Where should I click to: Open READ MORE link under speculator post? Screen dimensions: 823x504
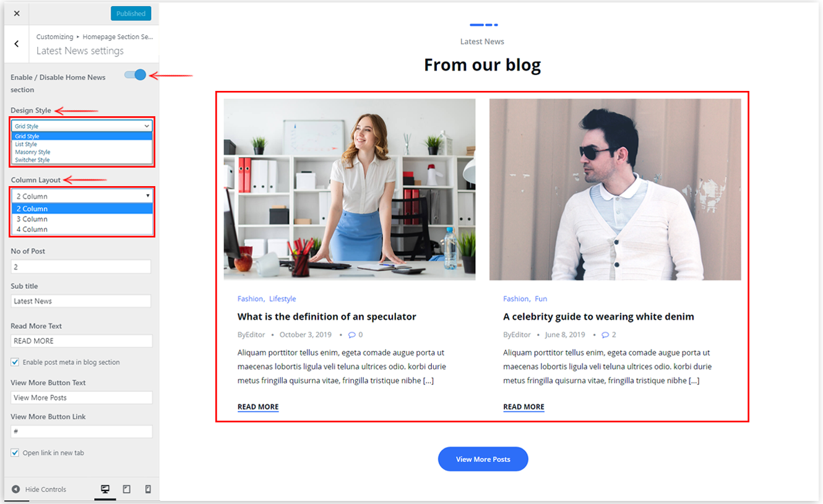(x=258, y=407)
